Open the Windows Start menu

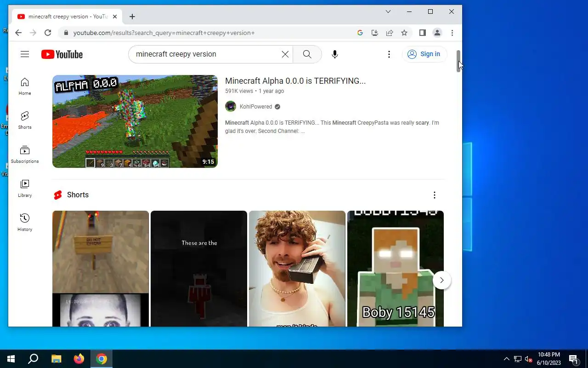(x=11, y=359)
